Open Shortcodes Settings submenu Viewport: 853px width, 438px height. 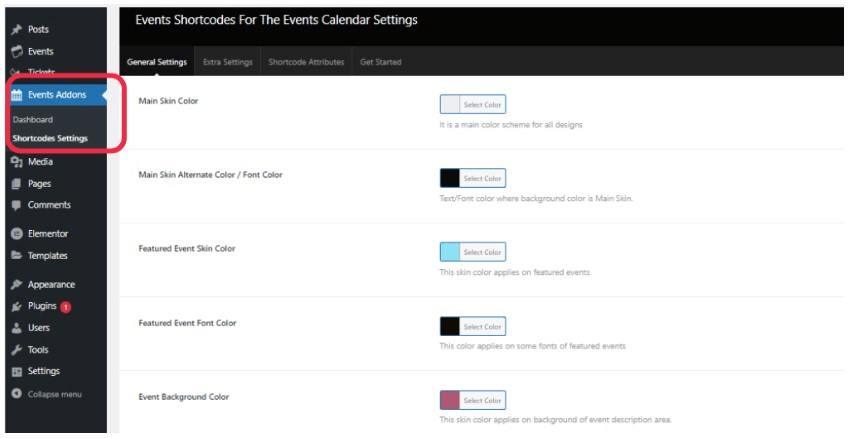click(50, 138)
